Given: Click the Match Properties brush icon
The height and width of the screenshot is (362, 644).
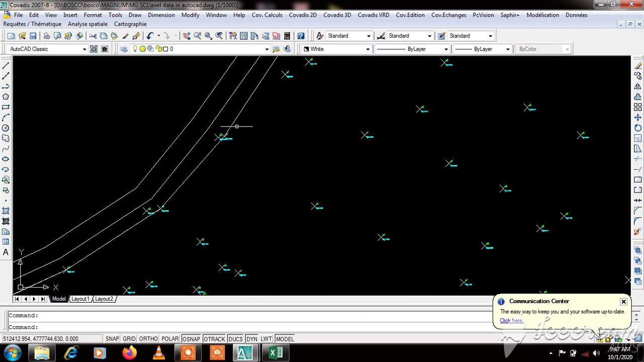Looking at the screenshot, I should tap(136, 36).
